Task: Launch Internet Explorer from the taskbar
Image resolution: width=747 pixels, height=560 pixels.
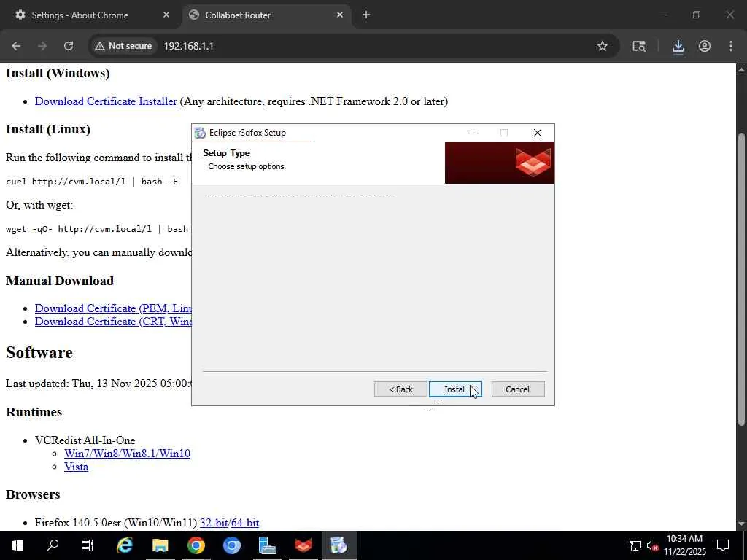Action: pos(124,545)
